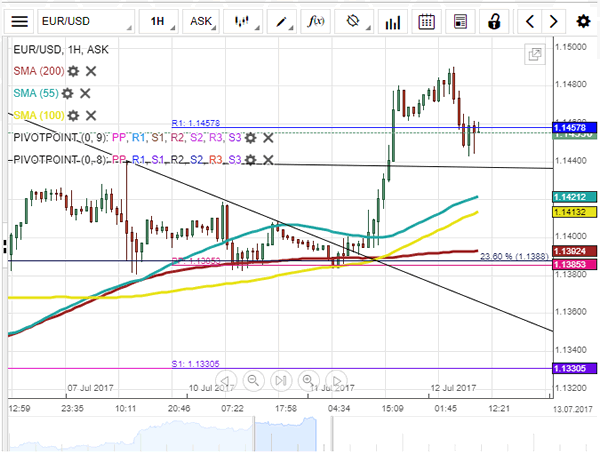600x455 pixels.
Task: Open the news panel icon
Action: point(460,21)
